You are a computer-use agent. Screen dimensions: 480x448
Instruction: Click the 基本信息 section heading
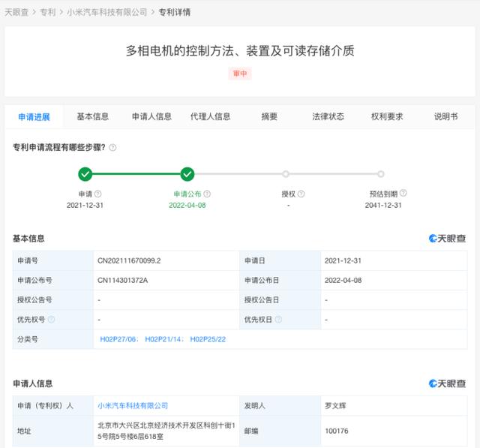coord(28,239)
